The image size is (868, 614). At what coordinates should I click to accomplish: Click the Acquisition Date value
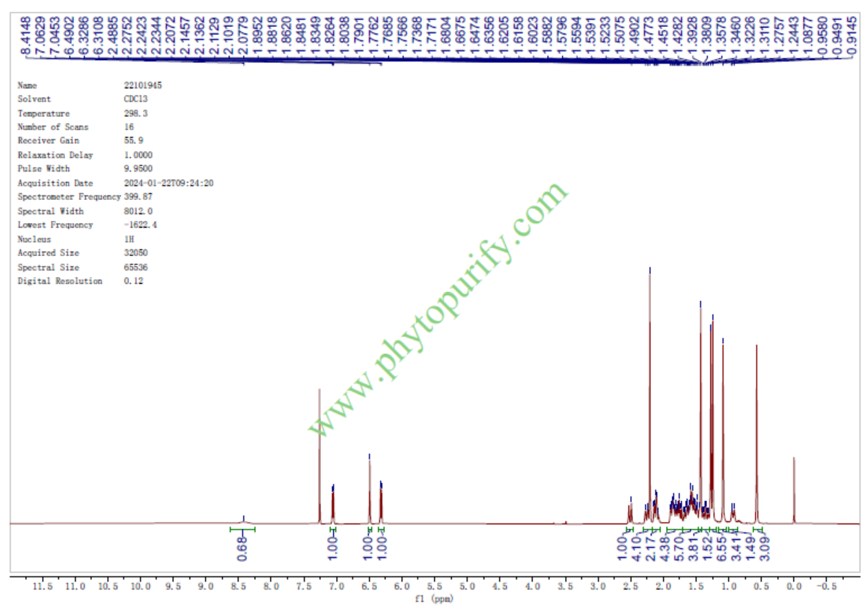pos(168,183)
